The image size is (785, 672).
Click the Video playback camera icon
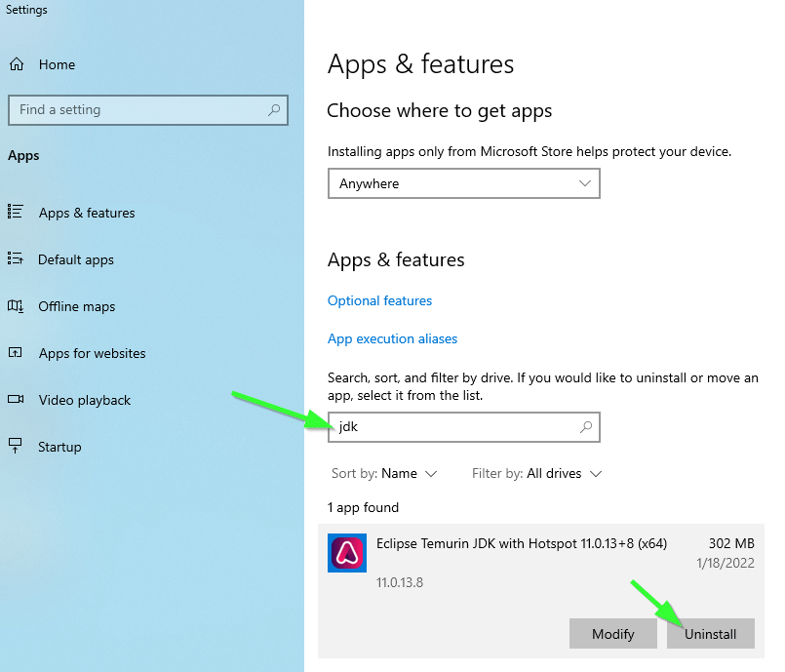pyautogui.click(x=16, y=399)
